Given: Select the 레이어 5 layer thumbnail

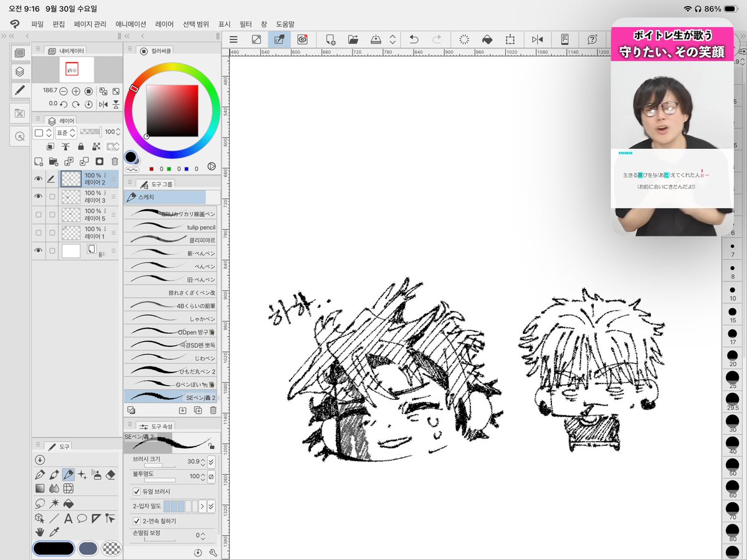Looking at the screenshot, I should click(x=71, y=215).
